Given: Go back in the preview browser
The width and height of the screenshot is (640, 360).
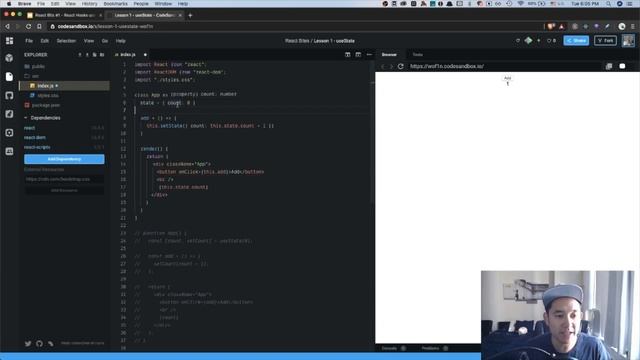Looking at the screenshot, I should 383,66.
